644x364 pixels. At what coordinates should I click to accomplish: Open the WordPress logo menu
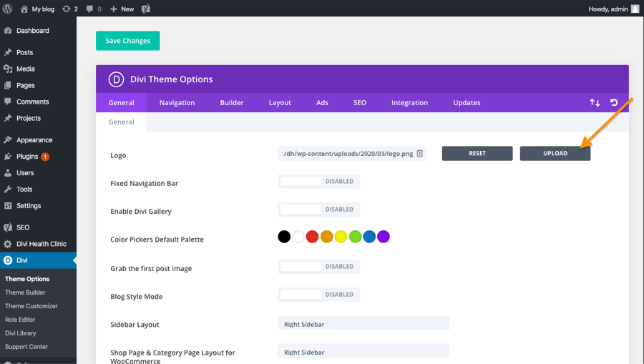coord(7,9)
